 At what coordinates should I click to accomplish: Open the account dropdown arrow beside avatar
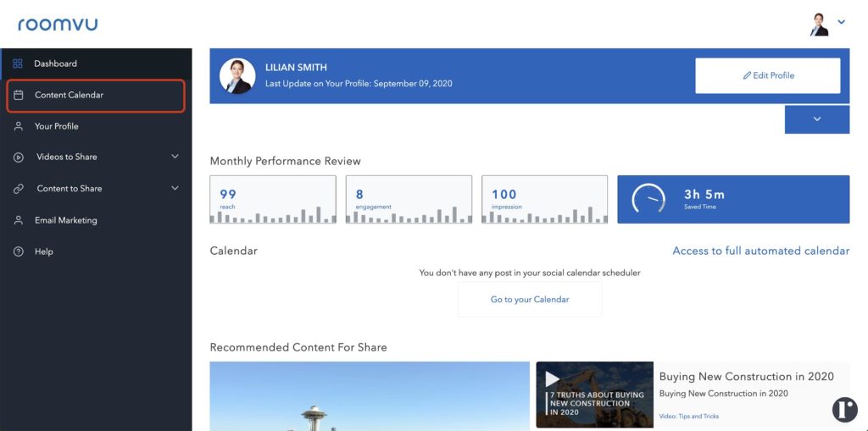[x=842, y=23]
